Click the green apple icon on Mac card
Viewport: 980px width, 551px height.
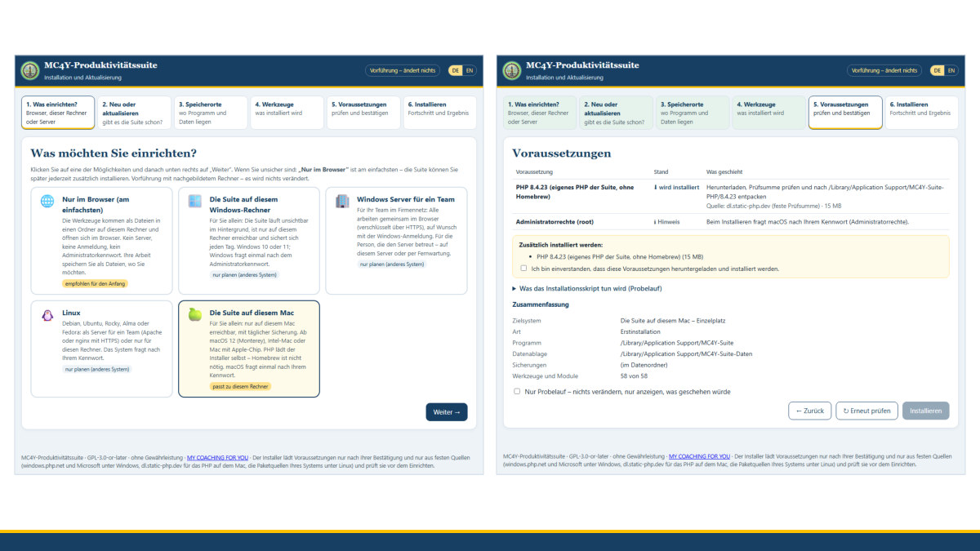click(194, 314)
